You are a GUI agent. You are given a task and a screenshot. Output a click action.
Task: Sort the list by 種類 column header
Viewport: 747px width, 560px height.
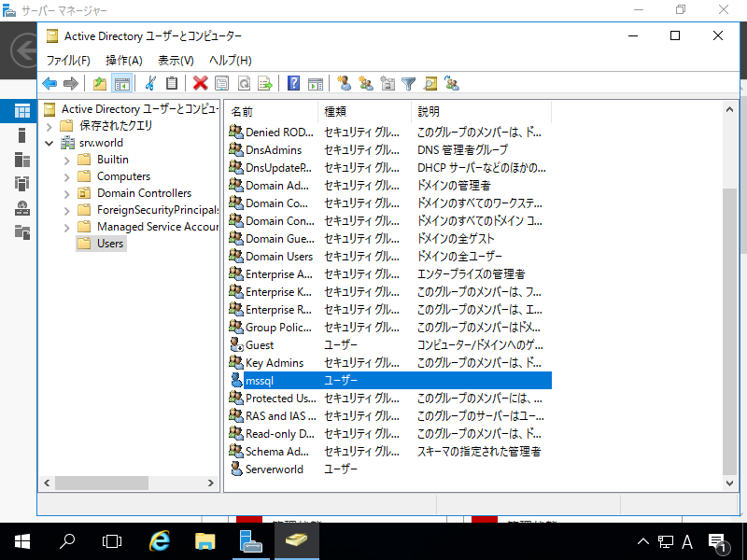pyautogui.click(x=364, y=111)
